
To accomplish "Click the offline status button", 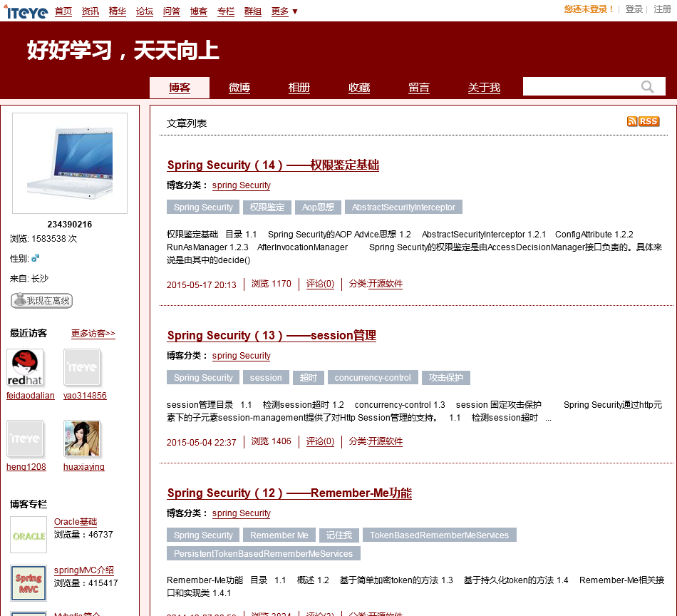I will click(41, 301).
